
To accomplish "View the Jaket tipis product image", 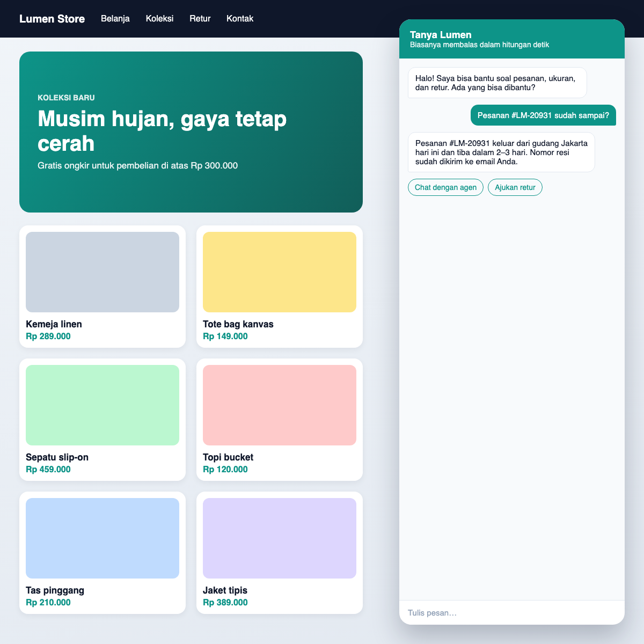I will click(280, 538).
